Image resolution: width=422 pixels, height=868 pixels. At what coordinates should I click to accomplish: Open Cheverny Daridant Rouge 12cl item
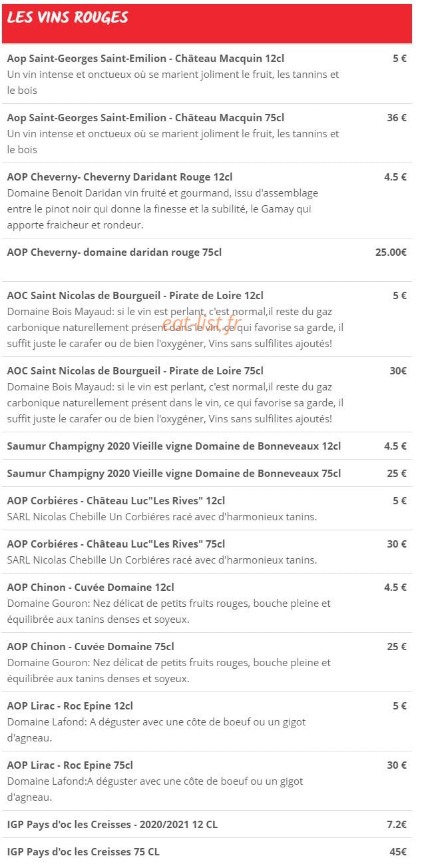tap(207, 201)
